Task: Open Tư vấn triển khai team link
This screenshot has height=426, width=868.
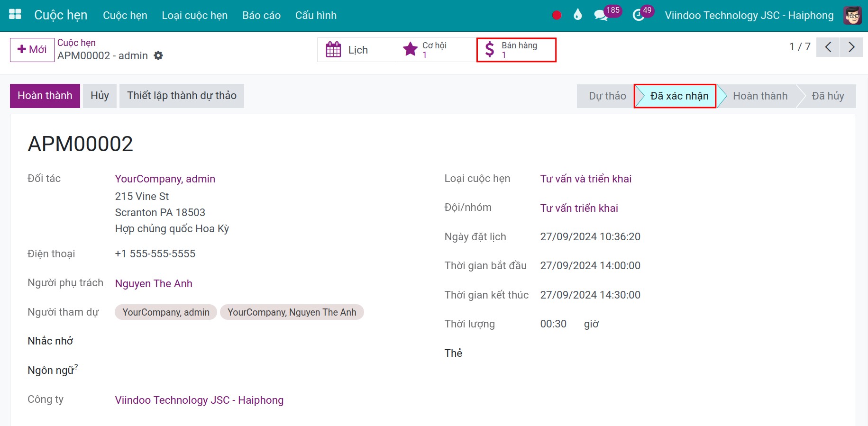Action: (579, 208)
